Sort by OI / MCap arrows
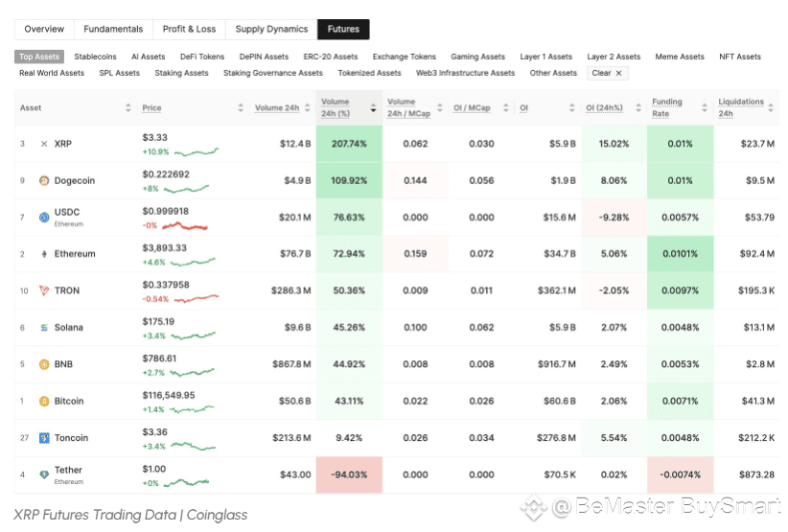 506,108
